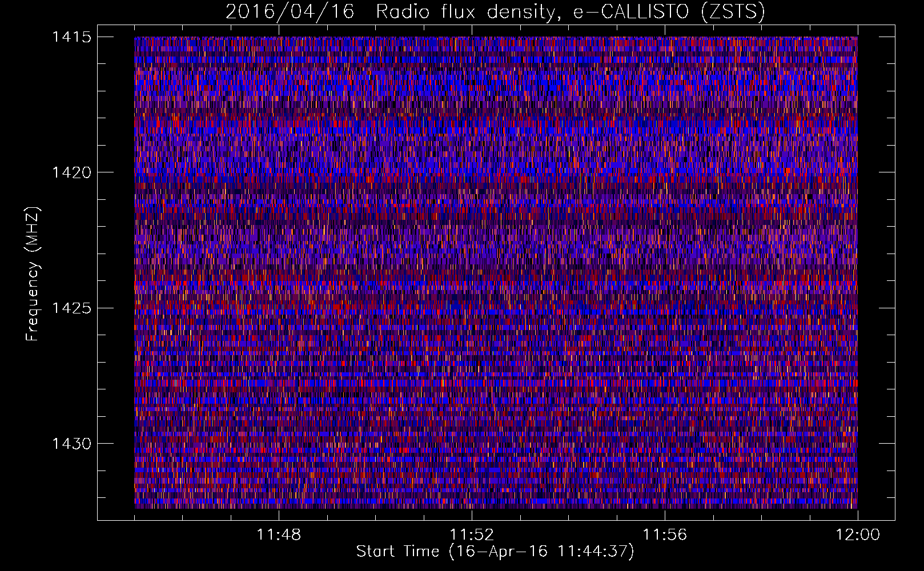Screen dimensions: 924x571
Task: Click the 'Start Time (16-Apr-16 11:44:37)' axis title
Action: [495, 552]
